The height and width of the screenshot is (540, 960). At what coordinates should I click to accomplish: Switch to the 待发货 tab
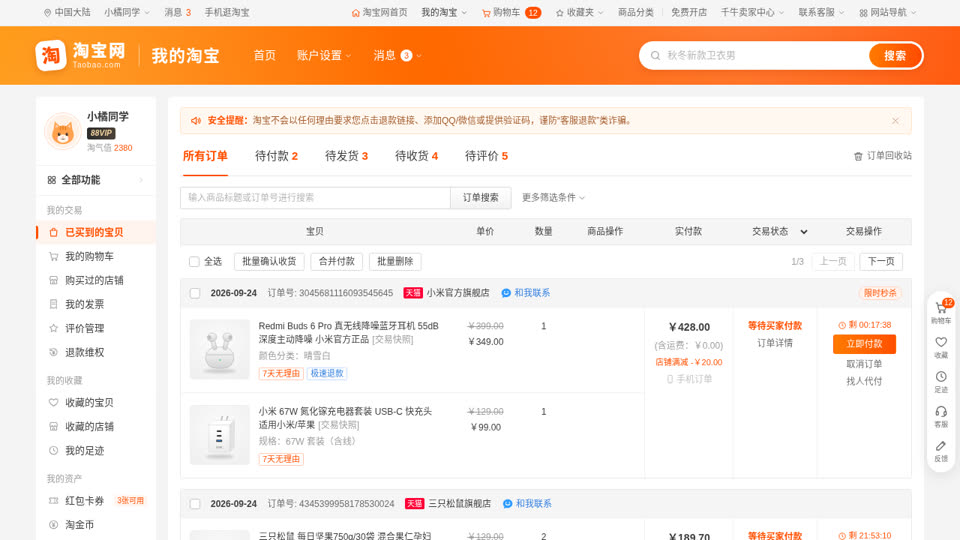click(x=347, y=156)
